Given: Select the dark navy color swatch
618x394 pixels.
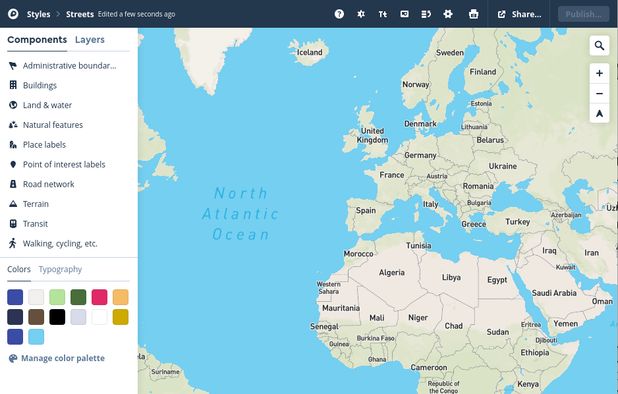Looking at the screenshot, I should [x=15, y=317].
